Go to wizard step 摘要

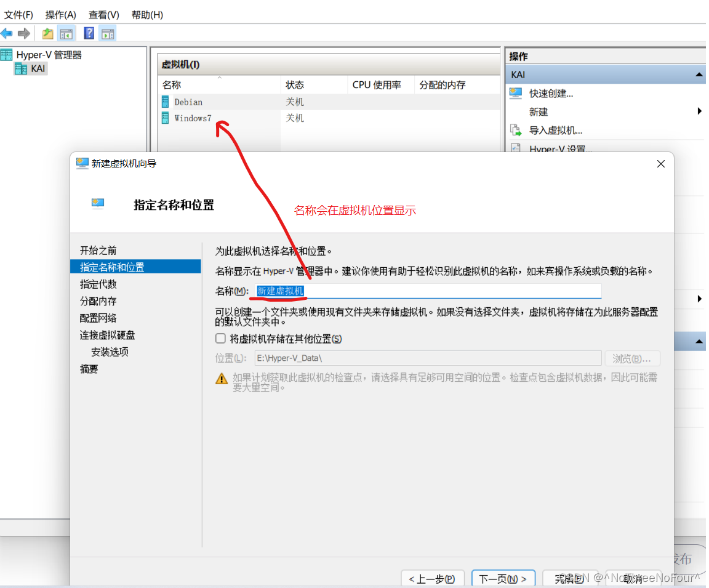pos(89,369)
